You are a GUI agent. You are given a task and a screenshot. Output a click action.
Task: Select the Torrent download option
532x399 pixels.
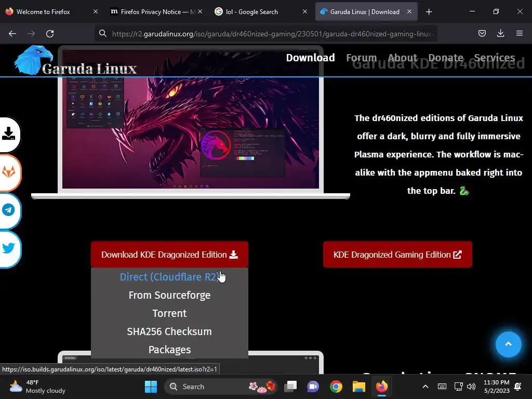click(169, 313)
